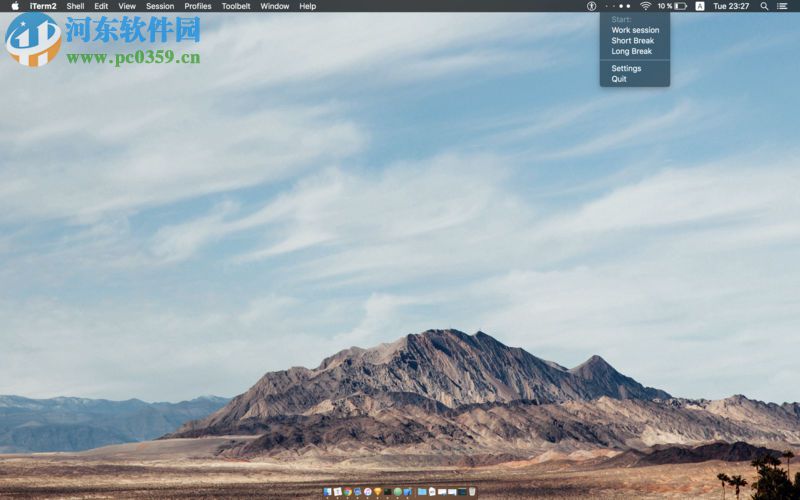Launch Google Chrome from the Dock

pyautogui.click(x=347, y=492)
